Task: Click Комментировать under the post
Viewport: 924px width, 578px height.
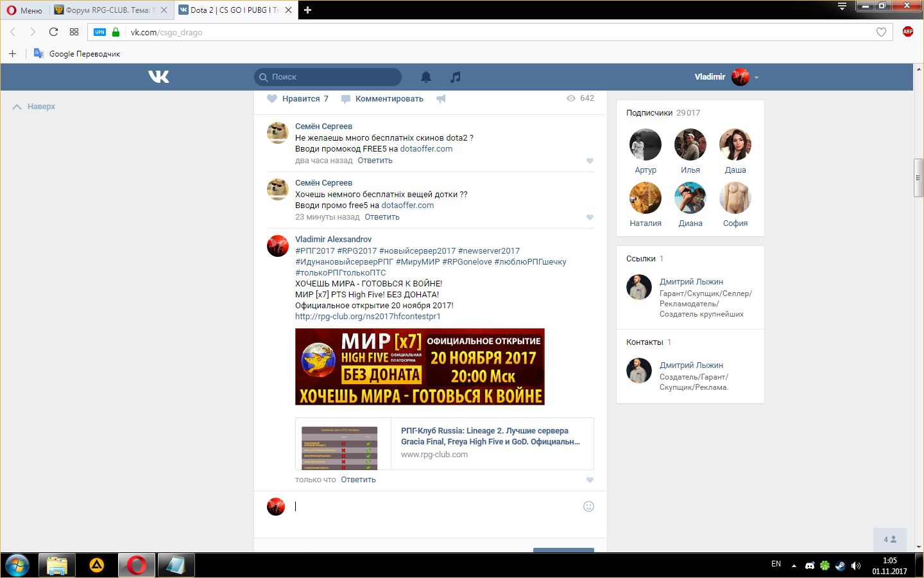Action: (389, 99)
